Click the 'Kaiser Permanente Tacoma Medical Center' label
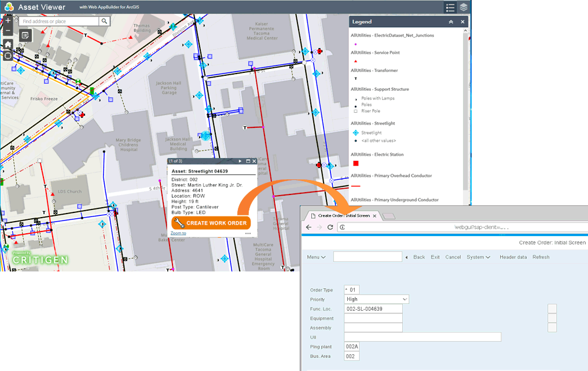 coord(262,31)
